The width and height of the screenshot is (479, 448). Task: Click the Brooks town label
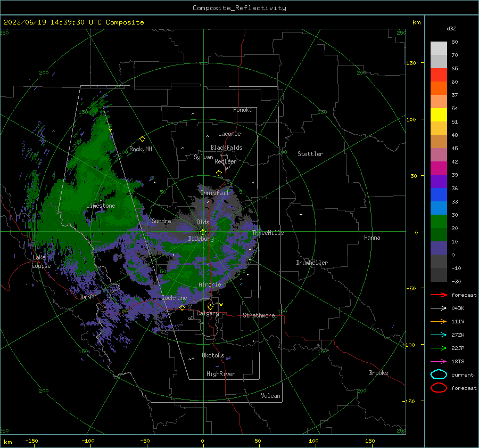378,373
